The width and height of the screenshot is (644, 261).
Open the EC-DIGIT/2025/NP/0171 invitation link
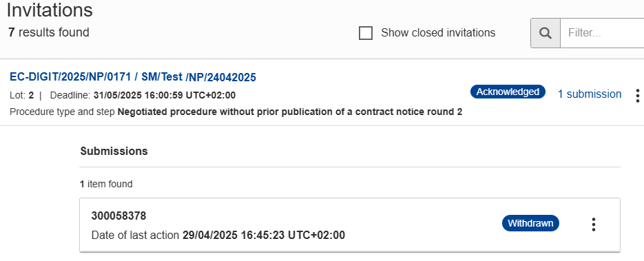click(x=133, y=77)
